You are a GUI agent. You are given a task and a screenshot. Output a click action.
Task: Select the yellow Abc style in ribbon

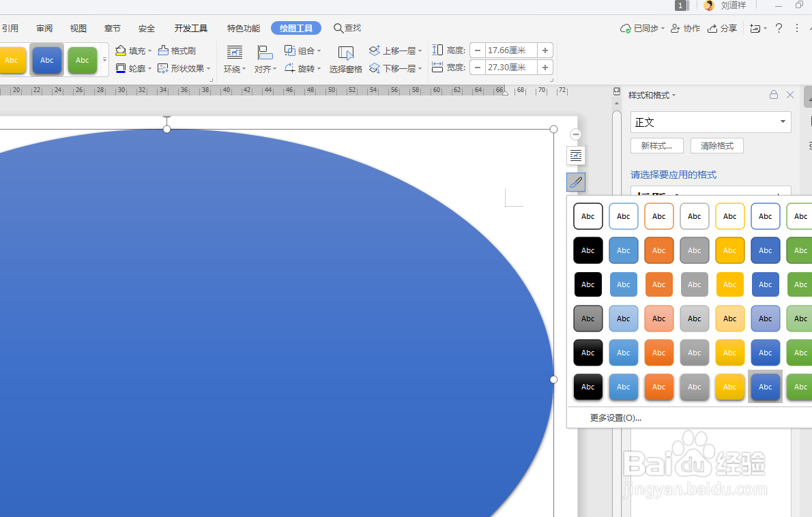pyautogui.click(x=12, y=60)
